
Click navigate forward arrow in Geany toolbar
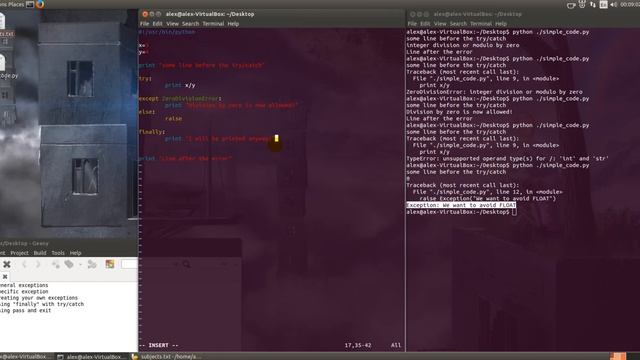click(38, 264)
